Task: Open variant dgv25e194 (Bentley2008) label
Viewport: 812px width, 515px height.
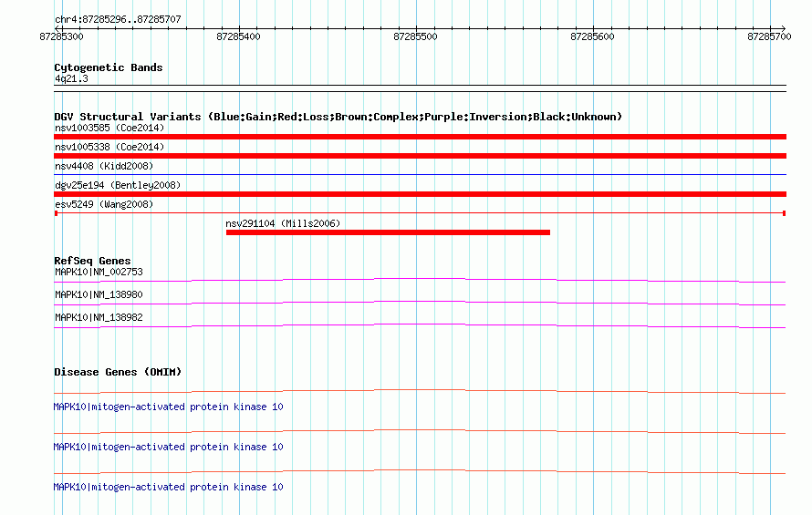Action: pyautogui.click(x=118, y=185)
